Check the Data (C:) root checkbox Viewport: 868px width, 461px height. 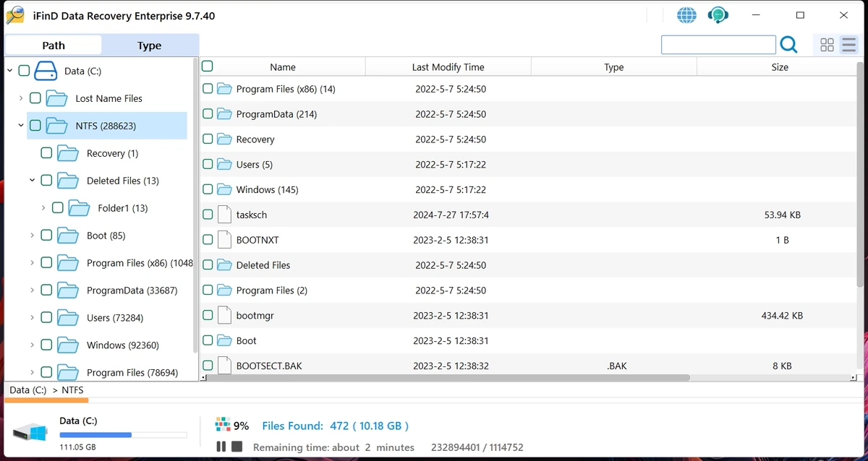coord(24,71)
